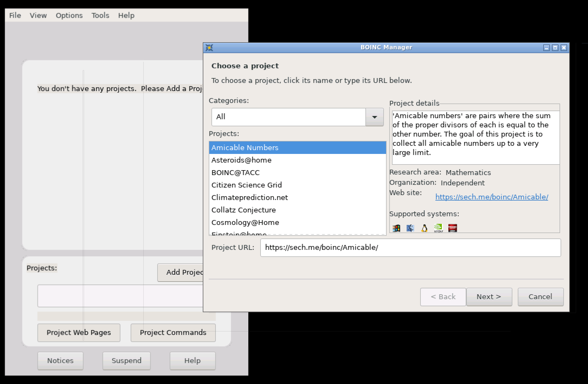Select Climateprediction.net in the projects list
This screenshot has width=588, height=384.
coord(297,198)
